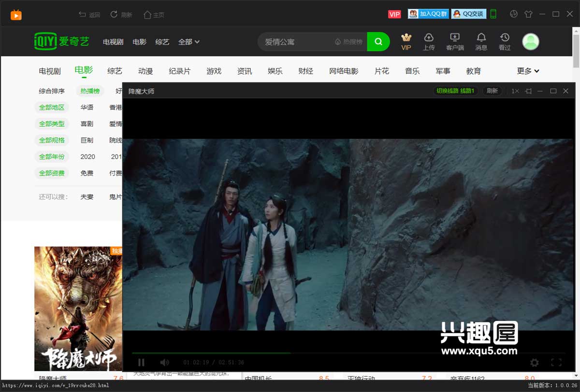Screen dimensions: 580x392
Task: Select 全部年份 year filter
Action: click(52, 157)
